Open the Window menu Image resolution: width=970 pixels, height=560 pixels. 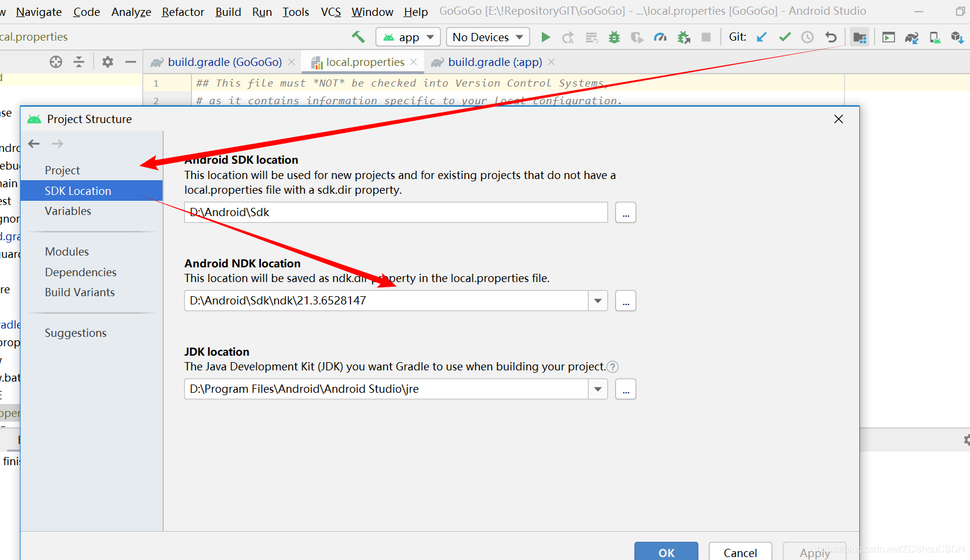(x=372, y=12)
